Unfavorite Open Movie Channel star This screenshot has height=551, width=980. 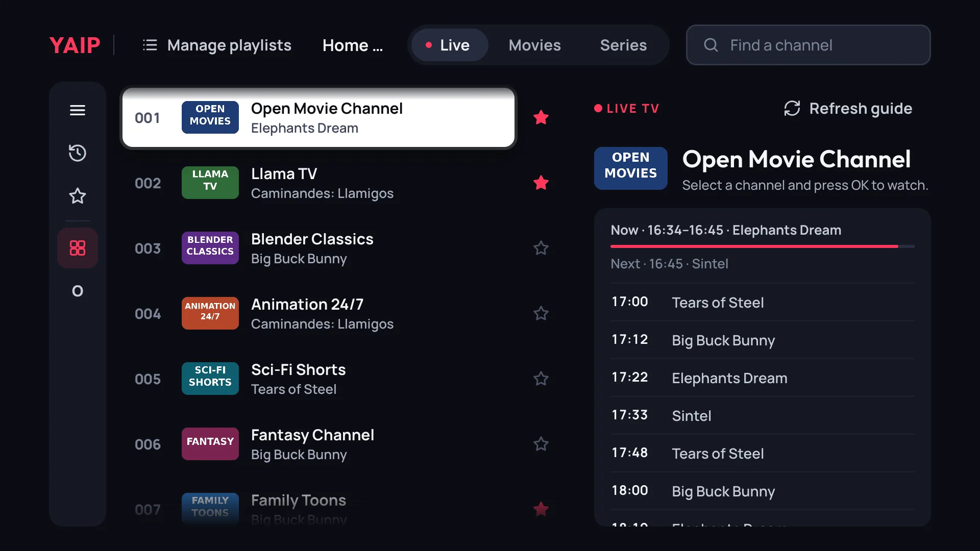pyautogui.click(x=541, y=117)
